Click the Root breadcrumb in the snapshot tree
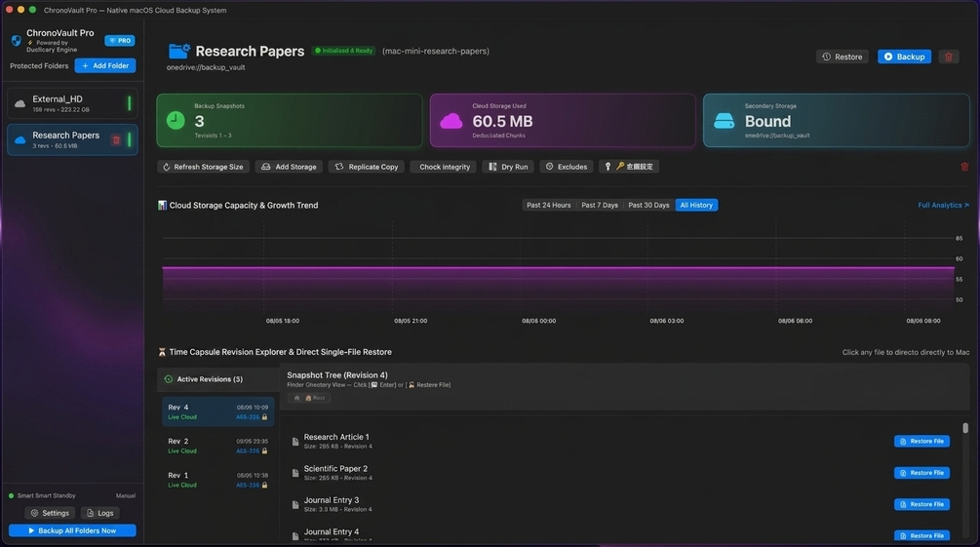 [x=310, y=398]
